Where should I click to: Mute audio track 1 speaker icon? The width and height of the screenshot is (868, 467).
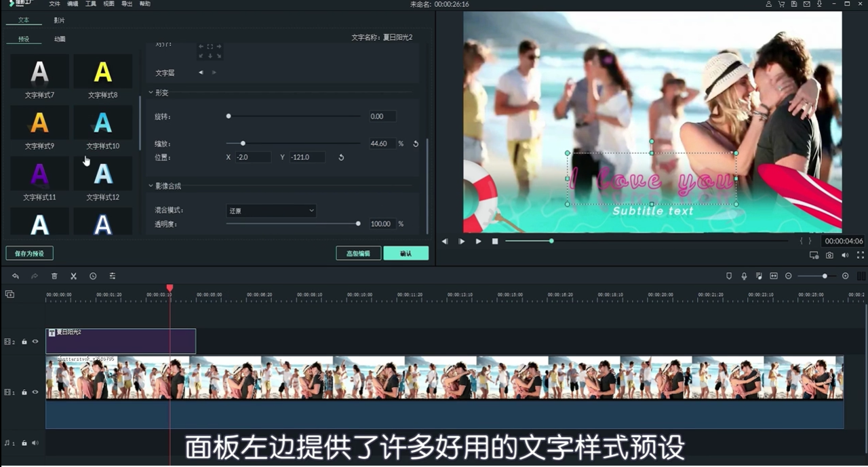point(35,442)
